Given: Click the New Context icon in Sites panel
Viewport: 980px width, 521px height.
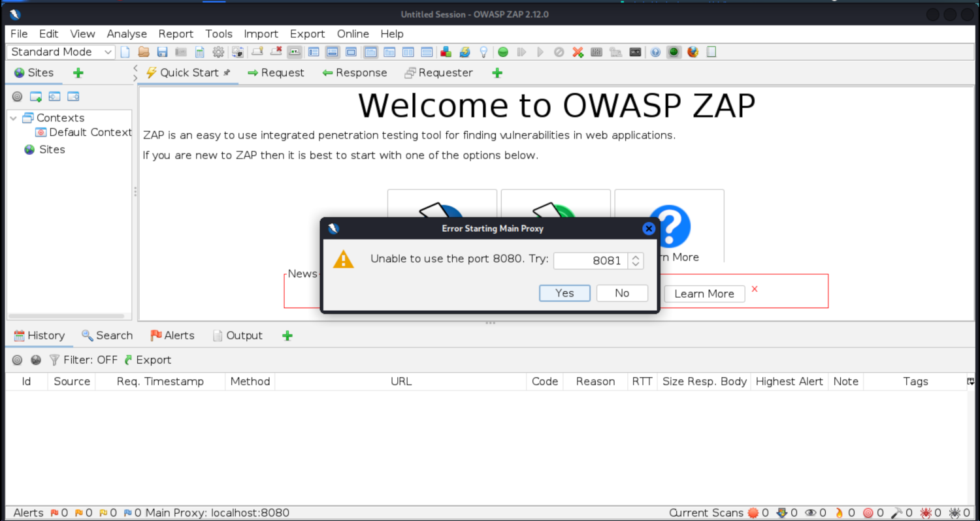Looking at the screenshot, I should pos(36,97).
